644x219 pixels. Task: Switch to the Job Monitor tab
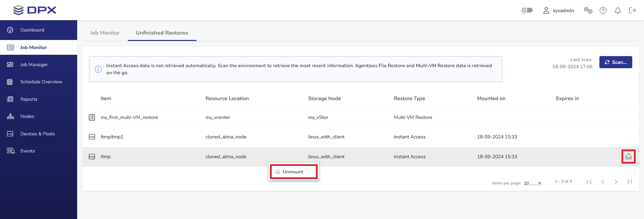[x=105, y=33]
